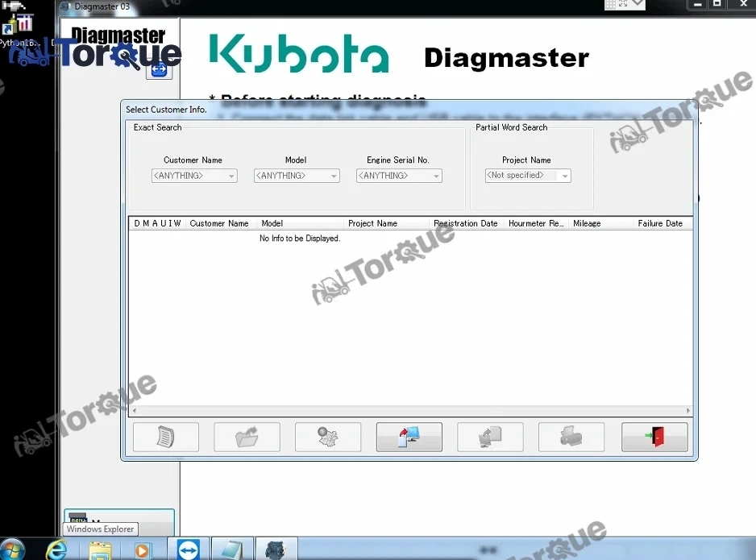Click the 'No Info to be Displayed.' text
Image resolution: width=756 pixels, height=560 pixels.
[300, 238]
